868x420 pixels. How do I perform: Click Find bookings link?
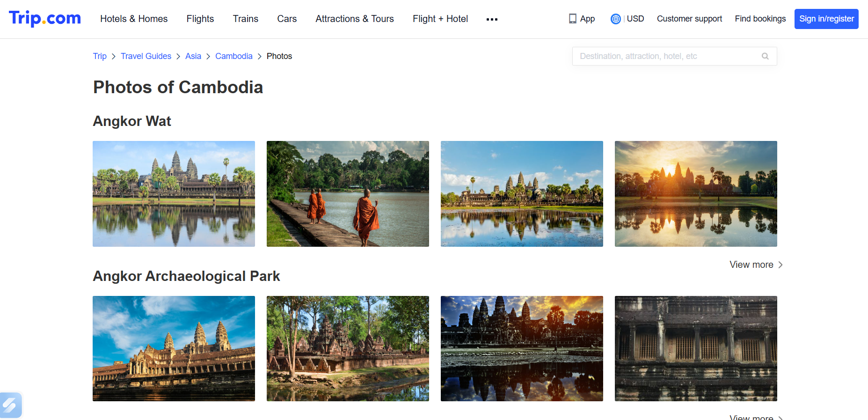[760, 19]
